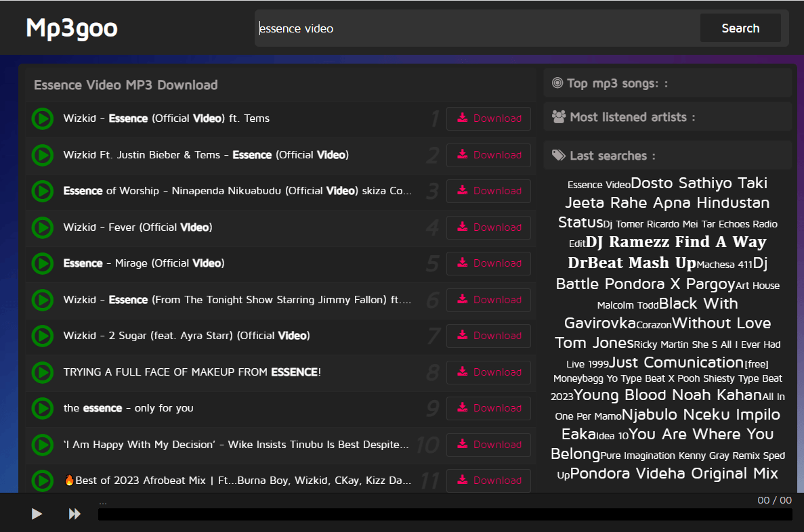Download track 2 Wizkid Ft. Justin Bieber
The image size is (804, 532).
488,155
